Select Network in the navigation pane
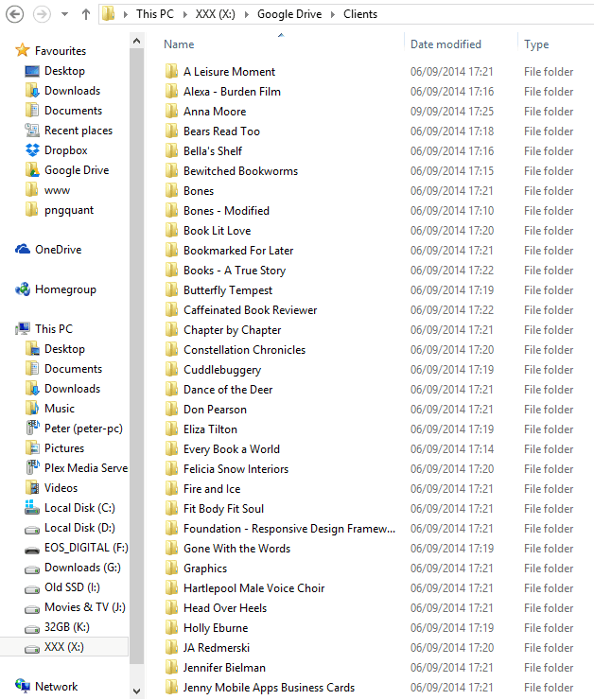594x700 pixels. [56, 687]
